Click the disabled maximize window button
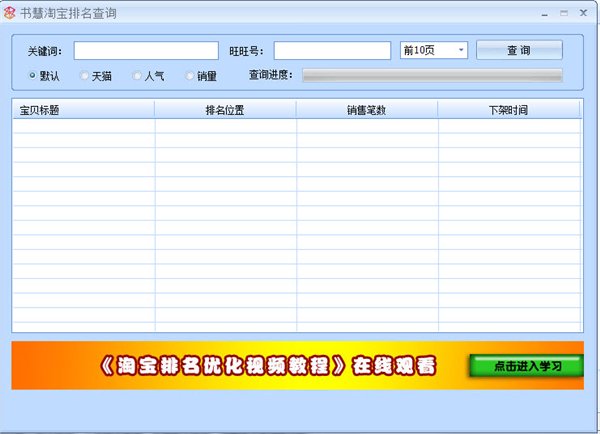The width and height of the screenshot is (600, 434). (564, 13)
